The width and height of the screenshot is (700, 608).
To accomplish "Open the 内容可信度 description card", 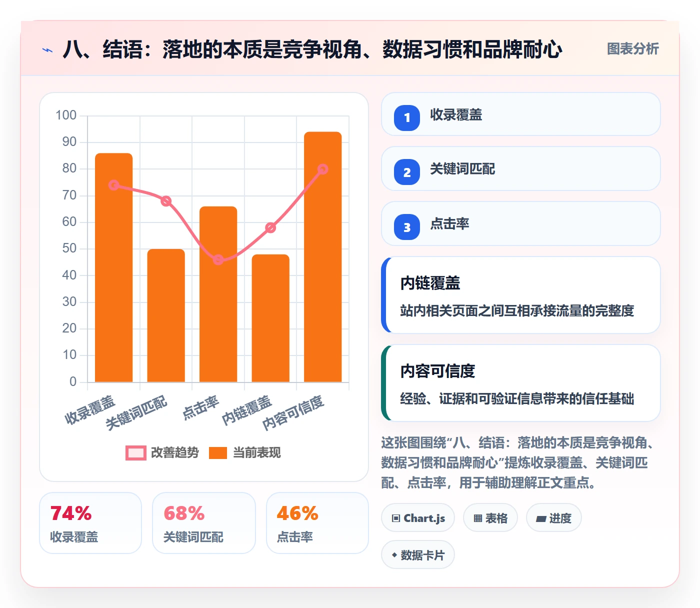I will pos(521,383).
